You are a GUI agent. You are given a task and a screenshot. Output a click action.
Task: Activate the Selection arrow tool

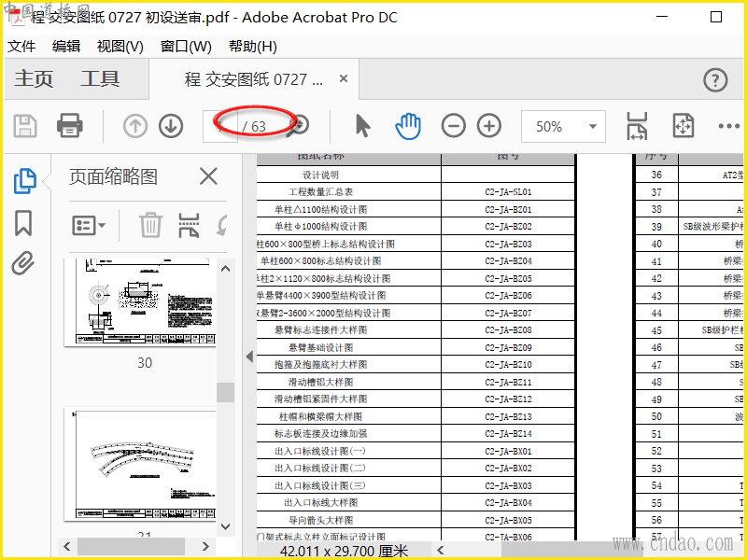pyautogui.click(x=363, y=126)
